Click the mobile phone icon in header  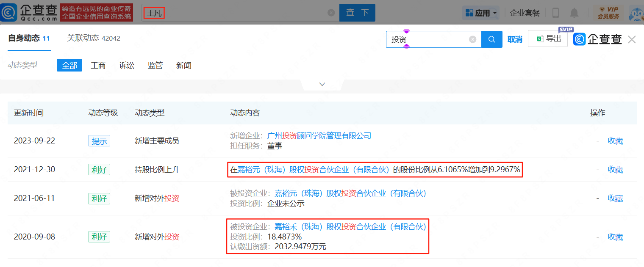click(x=555, y=13)
